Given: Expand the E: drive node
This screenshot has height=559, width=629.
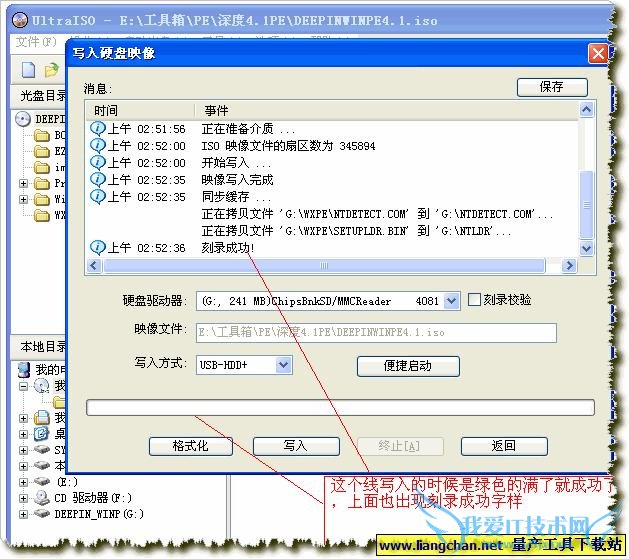Looking at the screenshot, I should (x=23, y=482).
